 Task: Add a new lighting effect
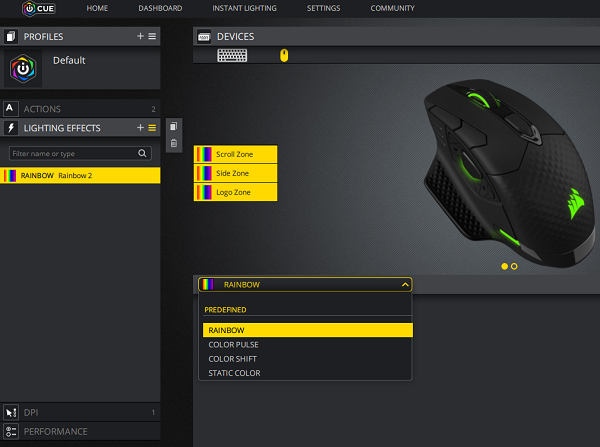(140, 127)
